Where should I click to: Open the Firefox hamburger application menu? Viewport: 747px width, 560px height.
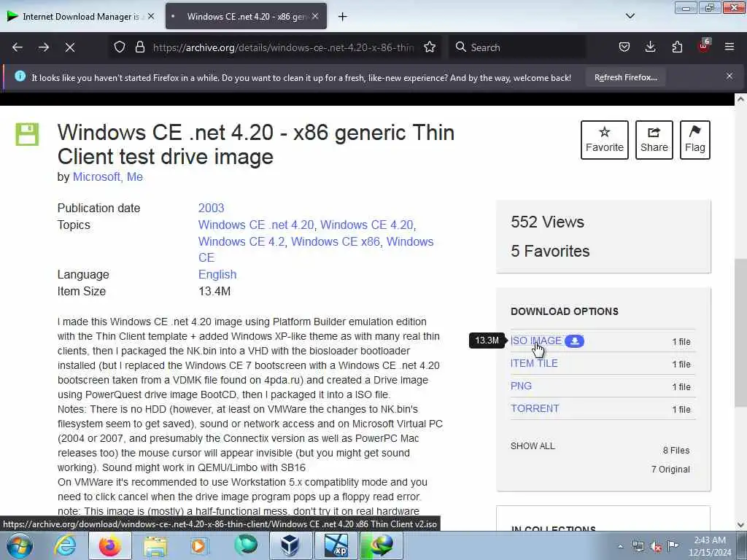(729, 47)
